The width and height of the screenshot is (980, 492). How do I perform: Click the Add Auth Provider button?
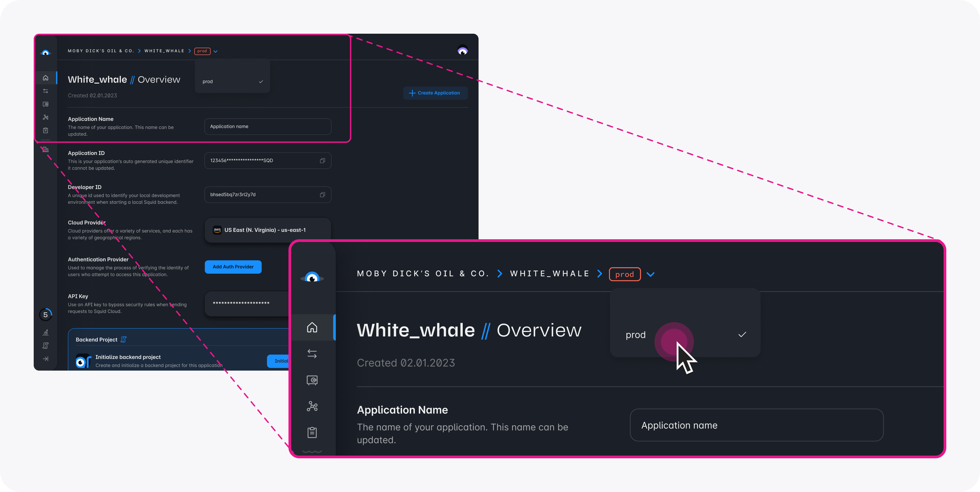point(232,267)
